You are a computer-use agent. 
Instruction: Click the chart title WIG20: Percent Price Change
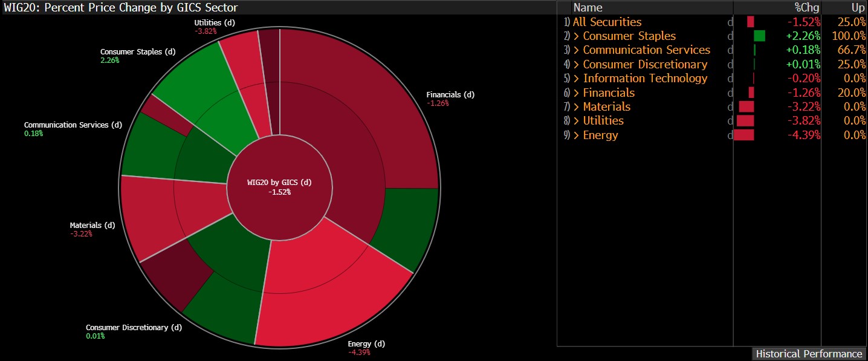[x=121, y=8]
